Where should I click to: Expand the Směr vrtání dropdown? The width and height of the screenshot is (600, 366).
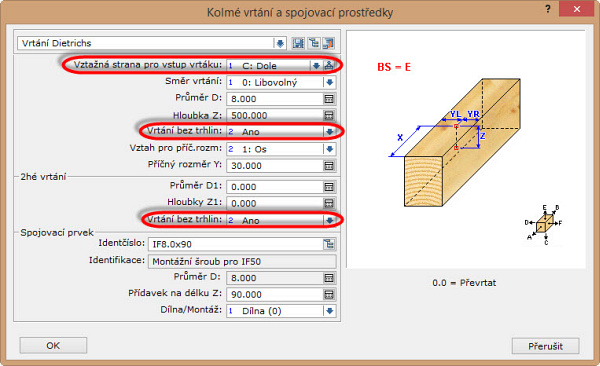coord(329,82)
